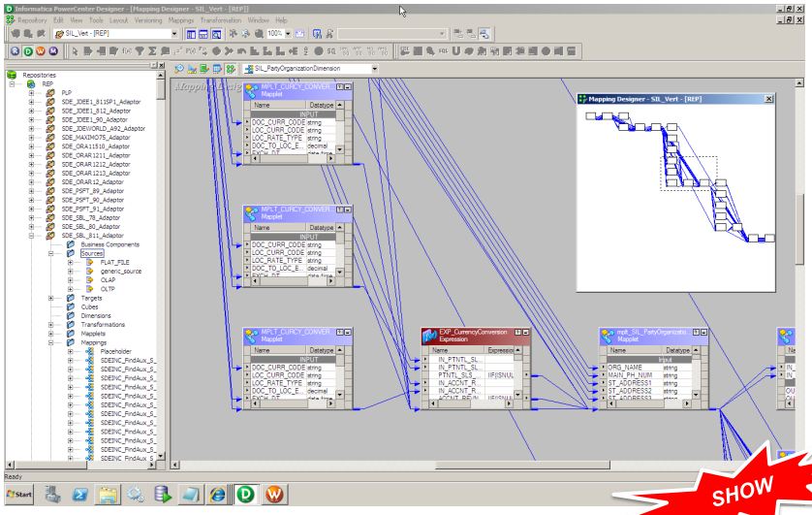Collapse the Mappings folder node
This screenshot has height=515, width=812.
50,342
